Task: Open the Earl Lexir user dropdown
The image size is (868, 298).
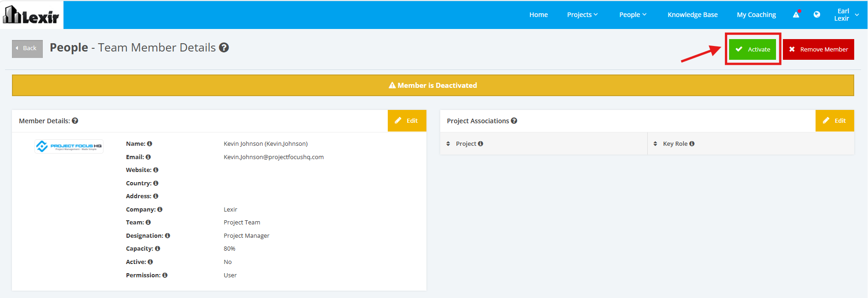Action: click(846, 15)
